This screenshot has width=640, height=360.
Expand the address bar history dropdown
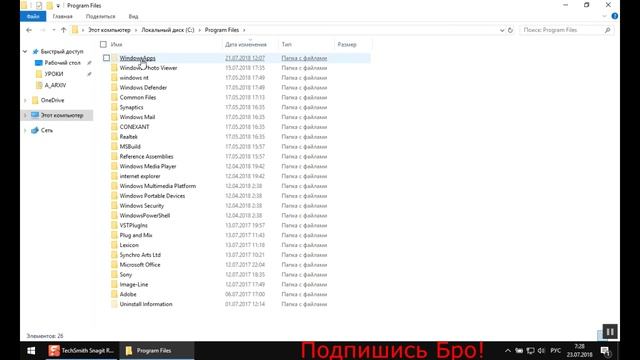pos(502,30)
